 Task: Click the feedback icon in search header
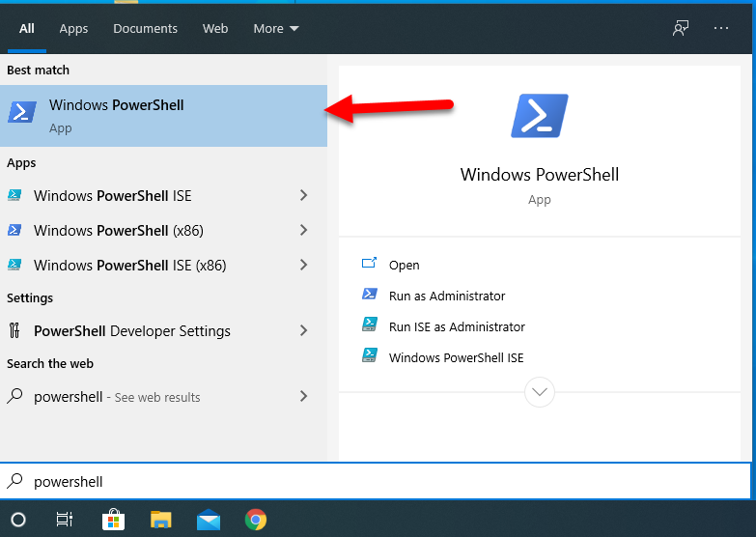681,28
